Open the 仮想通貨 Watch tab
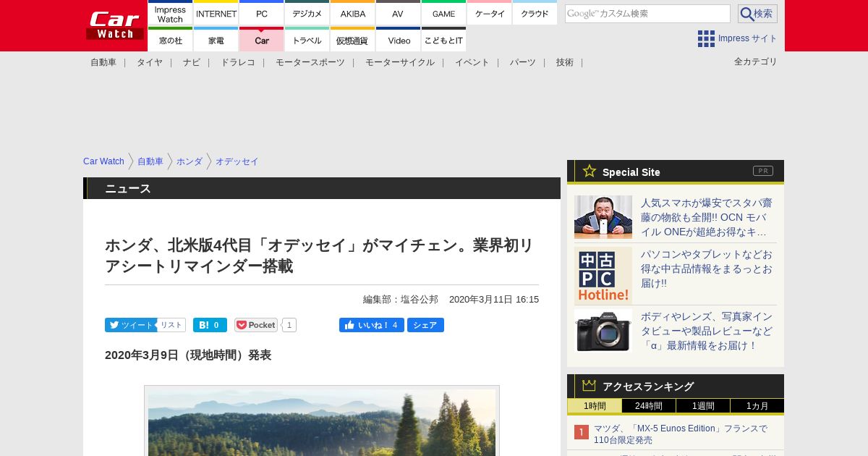The image size is (868, 456). (352, 40)
